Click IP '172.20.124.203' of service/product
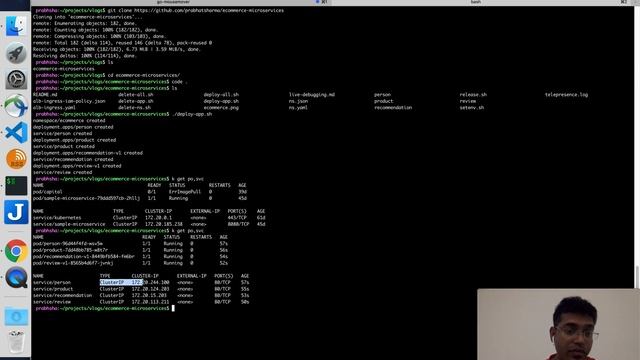 point(150,289)
